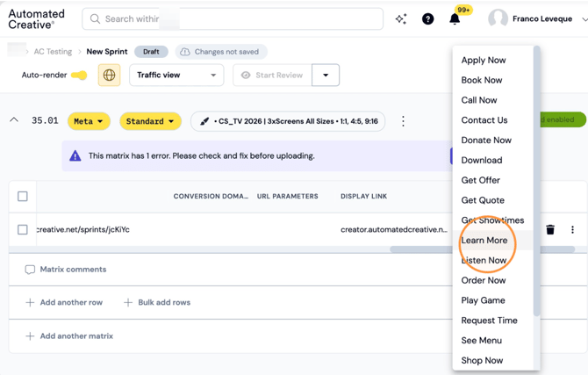This screenshot has height=375, width=588.
Task: Click the URL PARAMETERS column header
Action: 287,197
